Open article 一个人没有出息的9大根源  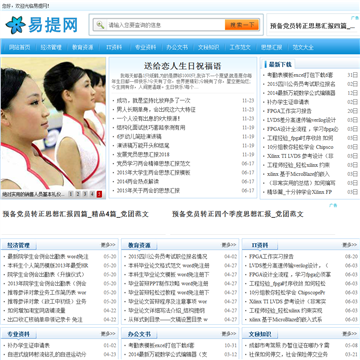point(148,118)
